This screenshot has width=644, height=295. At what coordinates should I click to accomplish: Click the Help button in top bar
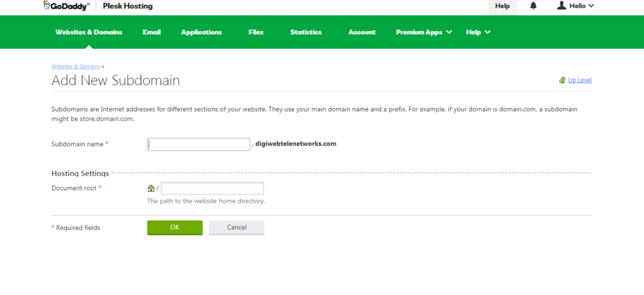502,6
